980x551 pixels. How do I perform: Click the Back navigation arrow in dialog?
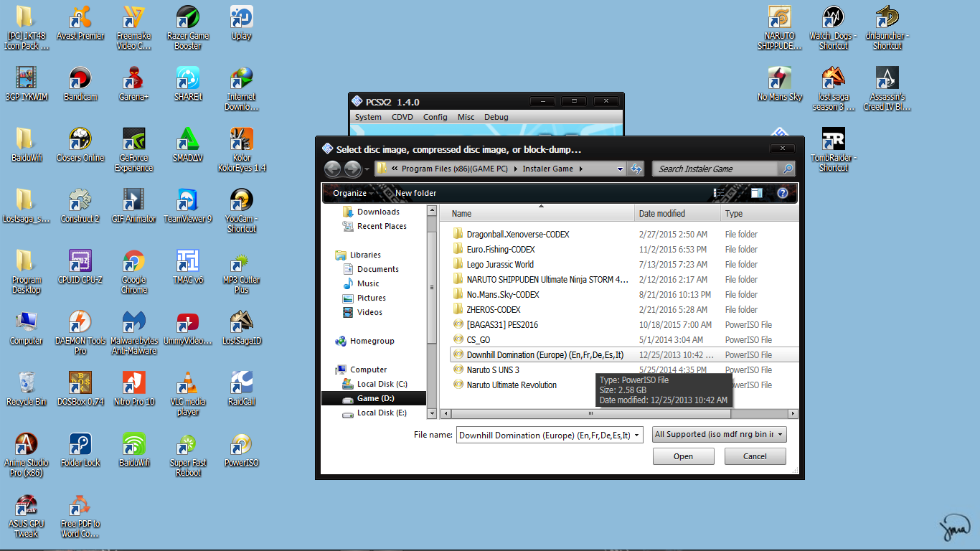[332, 169]
